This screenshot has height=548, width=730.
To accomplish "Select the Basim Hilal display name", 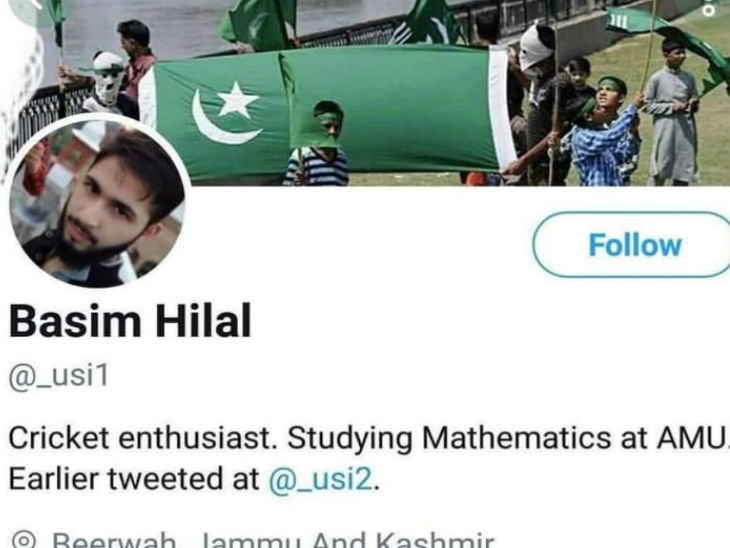I will (130, 321).
